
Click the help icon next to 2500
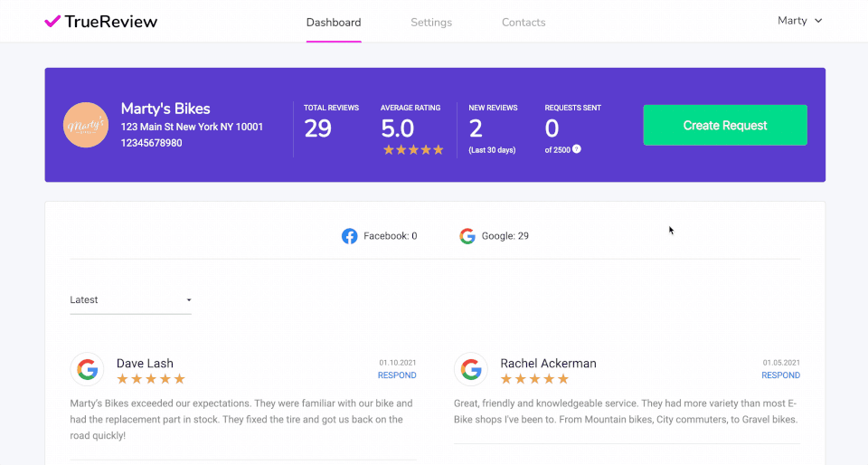pos(577,149)
